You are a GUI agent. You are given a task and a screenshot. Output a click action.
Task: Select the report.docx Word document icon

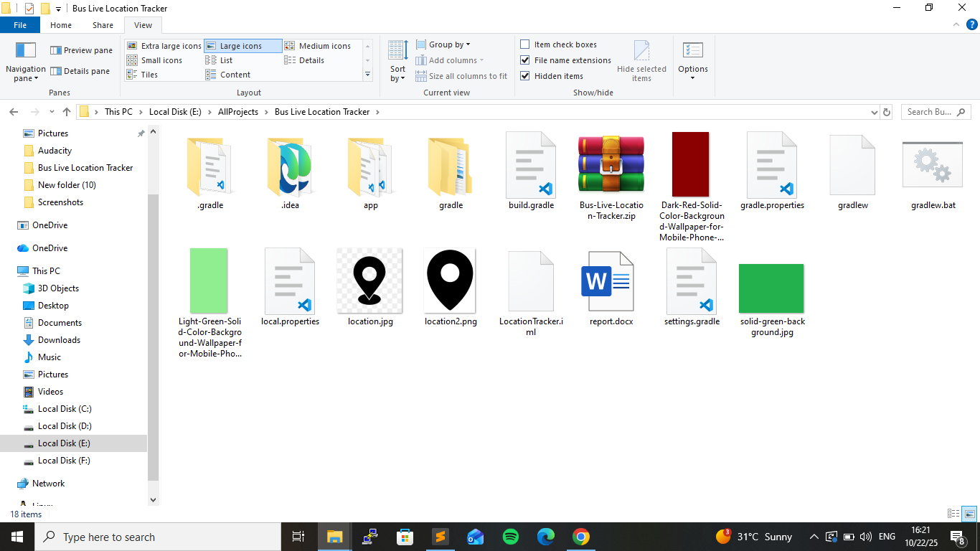(611, 281)
